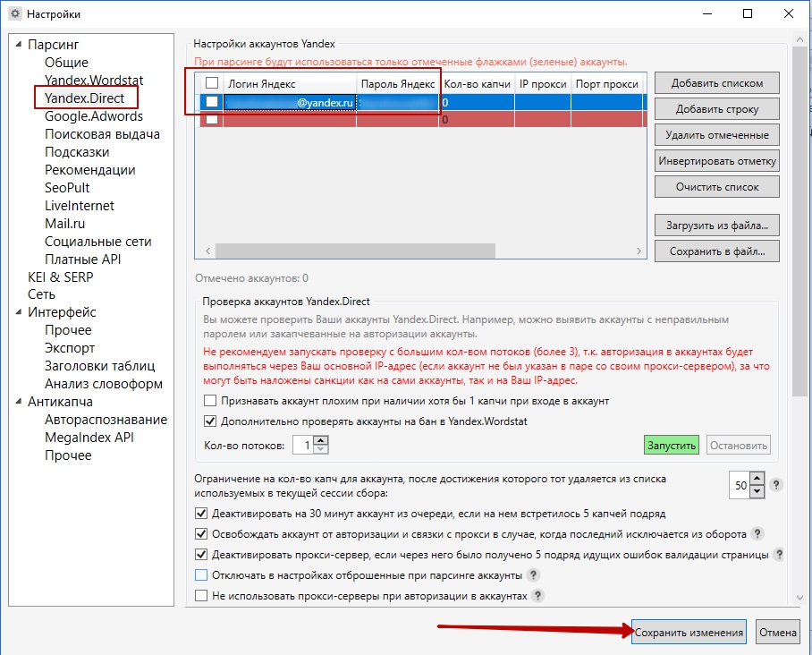Toggle Освобождать аккаунт от авторизации checkbox
The image size is (812, 655).
201,533
